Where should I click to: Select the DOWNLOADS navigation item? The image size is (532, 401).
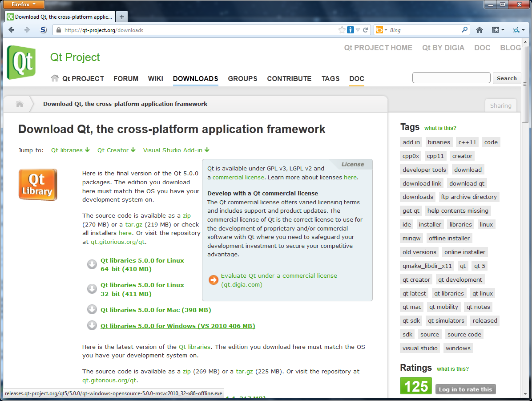click(195, 78)
